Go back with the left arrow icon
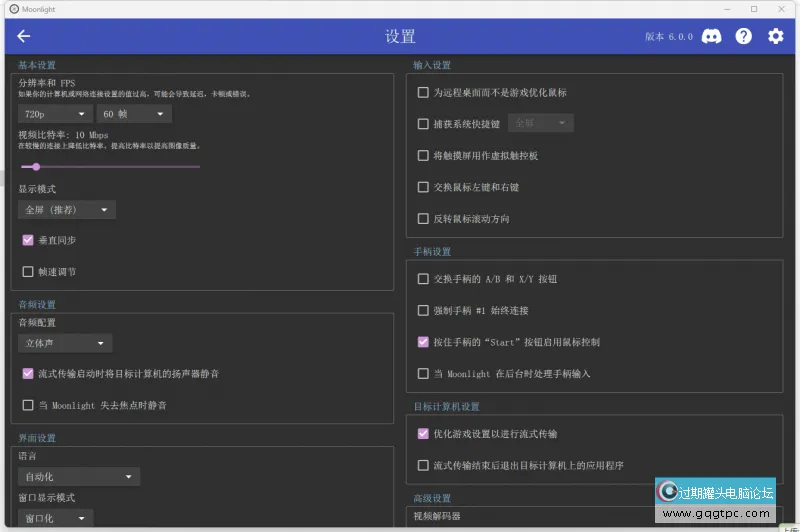The height and width of the screenshot is (532, 800). [23, 36]
